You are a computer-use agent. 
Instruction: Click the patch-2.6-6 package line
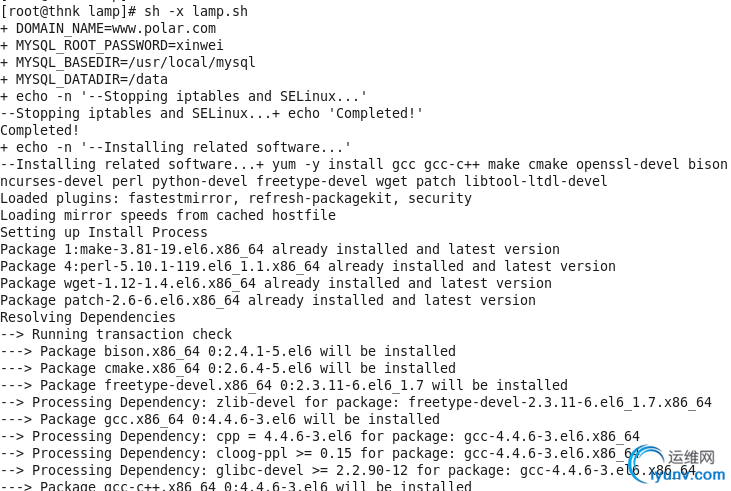tap(268, 300)
